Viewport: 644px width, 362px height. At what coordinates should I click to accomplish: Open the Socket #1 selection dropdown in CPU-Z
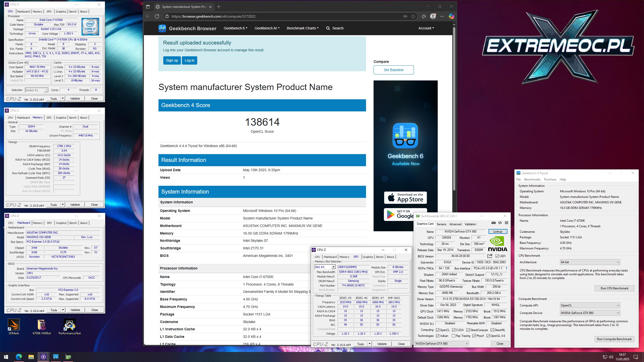36,90
